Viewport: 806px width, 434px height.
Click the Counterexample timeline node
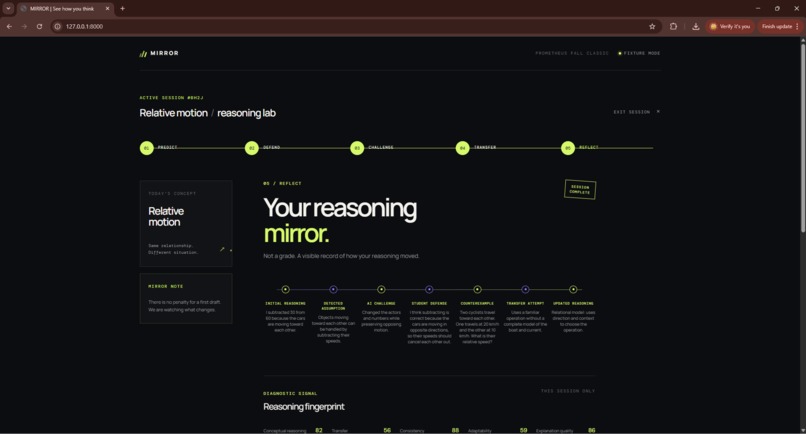coord(477,290)
